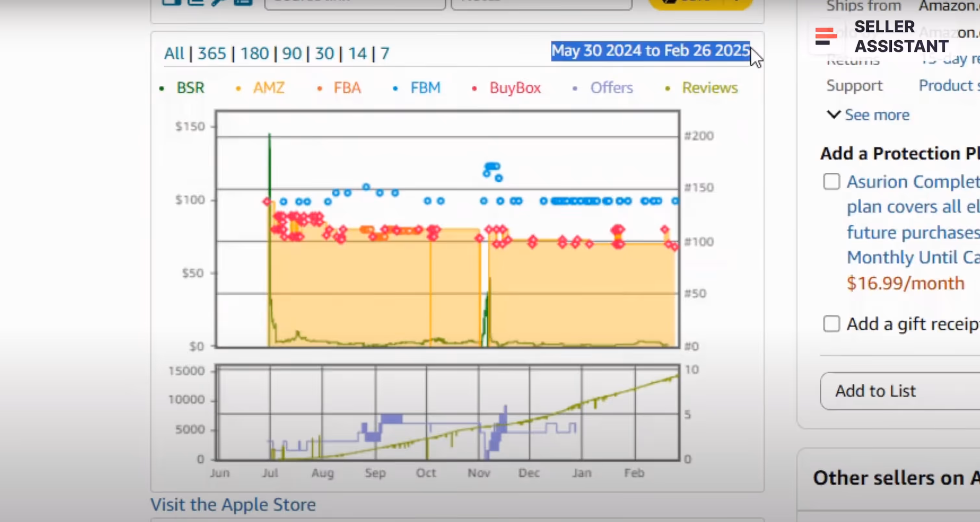Toggle BuyBox price line in legend
Image resolution: width=980 pixels, height=522 pixels.
(x=515, y=88)
